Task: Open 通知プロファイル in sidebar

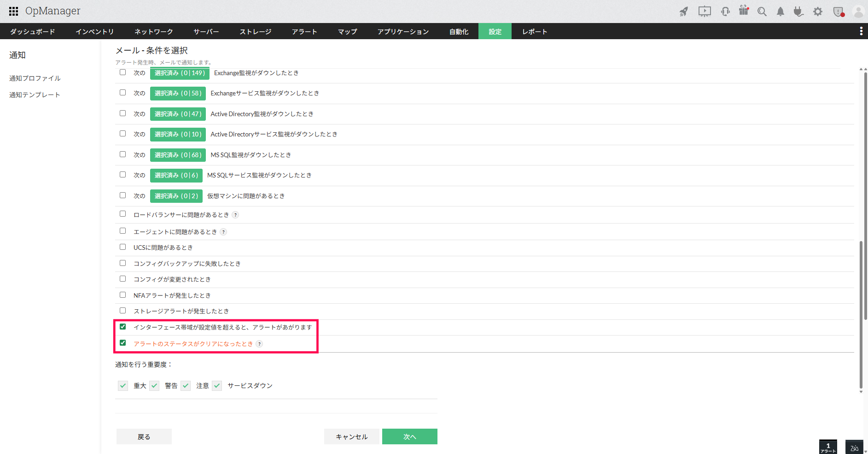Action: coord(35,78)
